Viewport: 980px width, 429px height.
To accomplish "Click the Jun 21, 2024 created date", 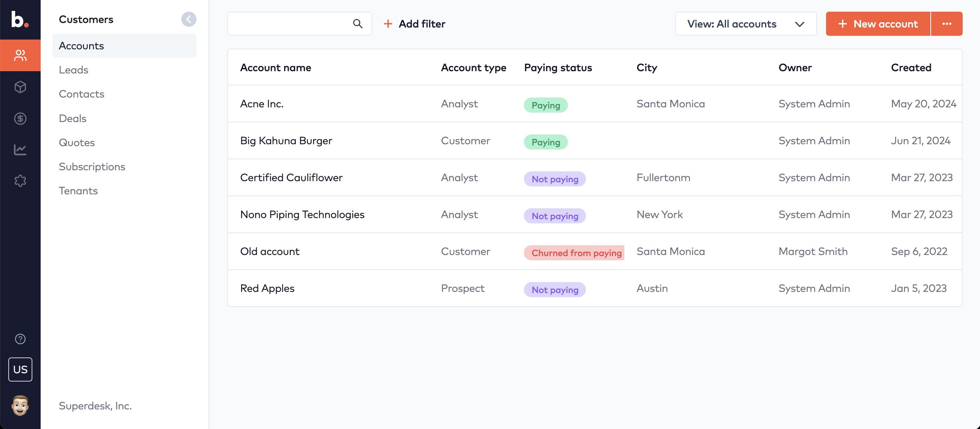I will tap(920, 140).
